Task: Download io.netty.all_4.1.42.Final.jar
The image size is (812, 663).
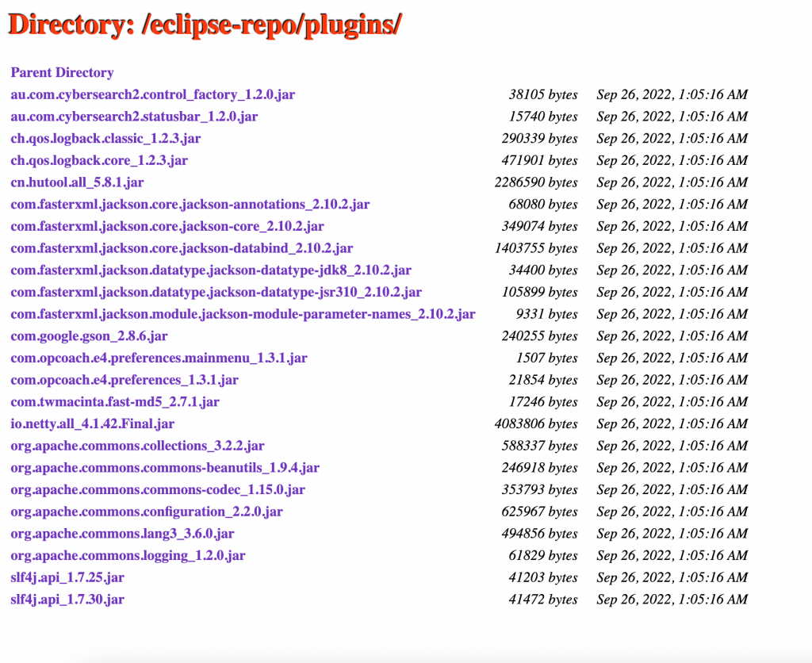Action: (93, 424)
